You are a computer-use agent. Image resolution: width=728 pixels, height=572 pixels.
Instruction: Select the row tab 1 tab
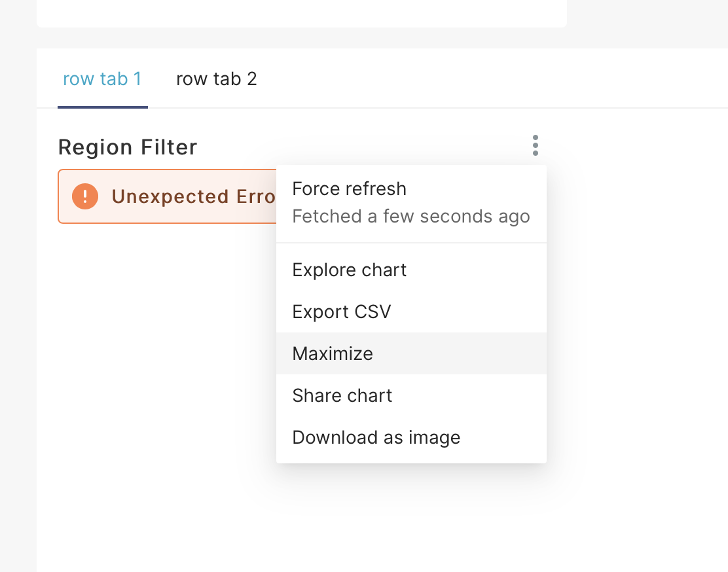102,78
